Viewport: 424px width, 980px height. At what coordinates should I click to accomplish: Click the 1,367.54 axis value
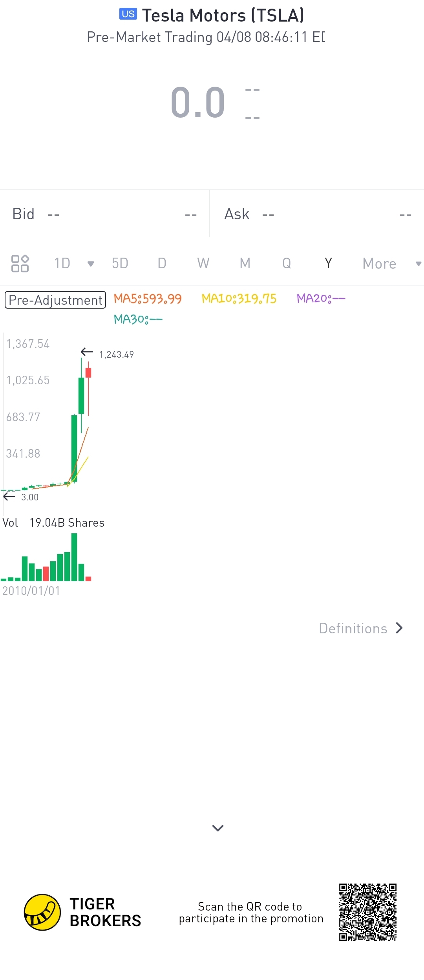point(28,344)
